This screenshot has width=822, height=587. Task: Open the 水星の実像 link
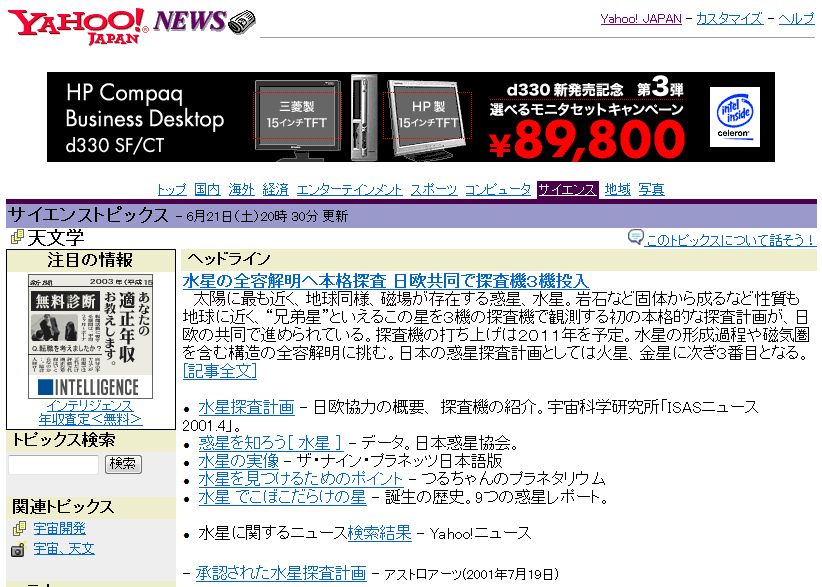tap(238, 460)
